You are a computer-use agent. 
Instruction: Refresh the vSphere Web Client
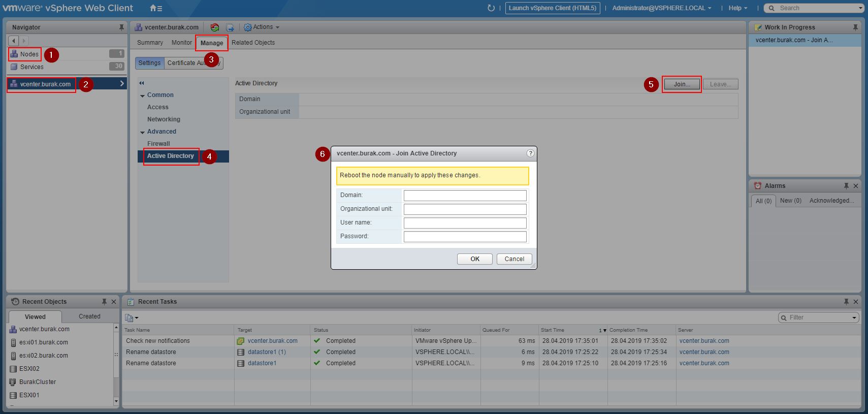[x=491, y=8]
